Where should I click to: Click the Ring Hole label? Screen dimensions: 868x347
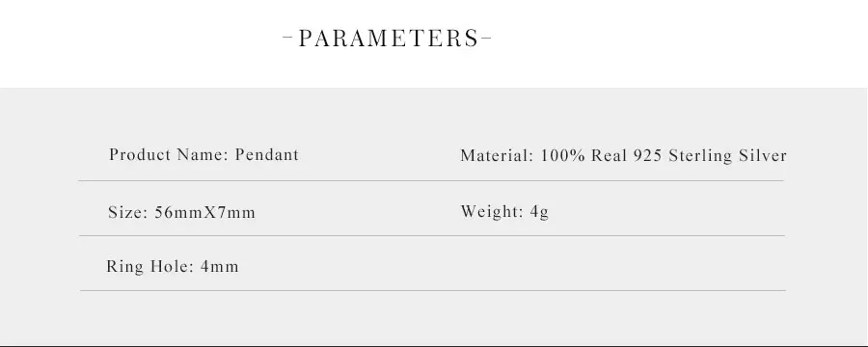click(149, 267)
